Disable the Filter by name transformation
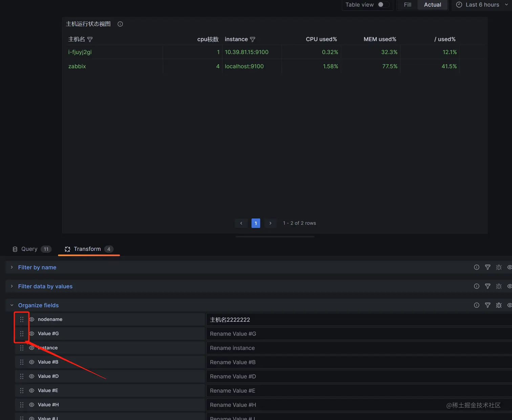This screenshot has height=420, width=512. [509, 267]
